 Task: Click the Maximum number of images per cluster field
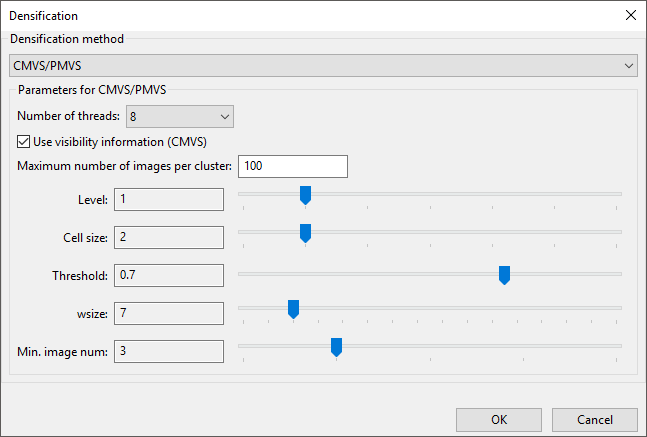tap(292, 166)
